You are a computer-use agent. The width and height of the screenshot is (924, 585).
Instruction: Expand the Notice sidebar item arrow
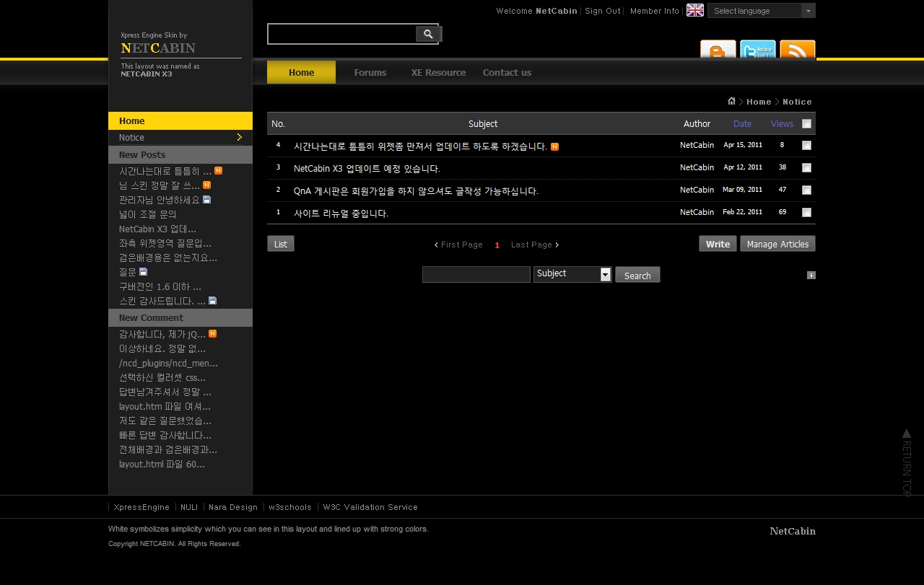(x=239, y=137)
